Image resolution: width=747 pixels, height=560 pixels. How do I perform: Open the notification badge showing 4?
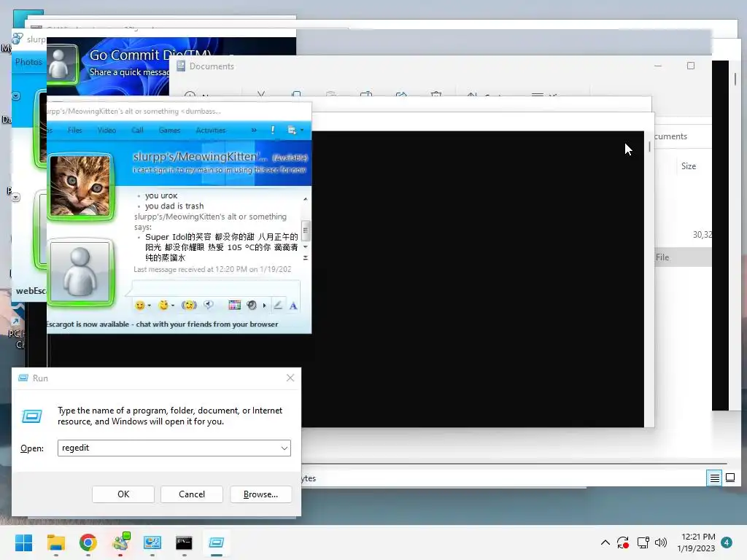click(x=727, y=542)
